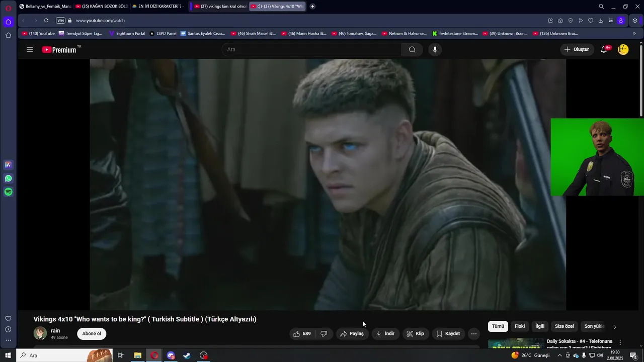Click the site lock security icon

coord(70,21)
